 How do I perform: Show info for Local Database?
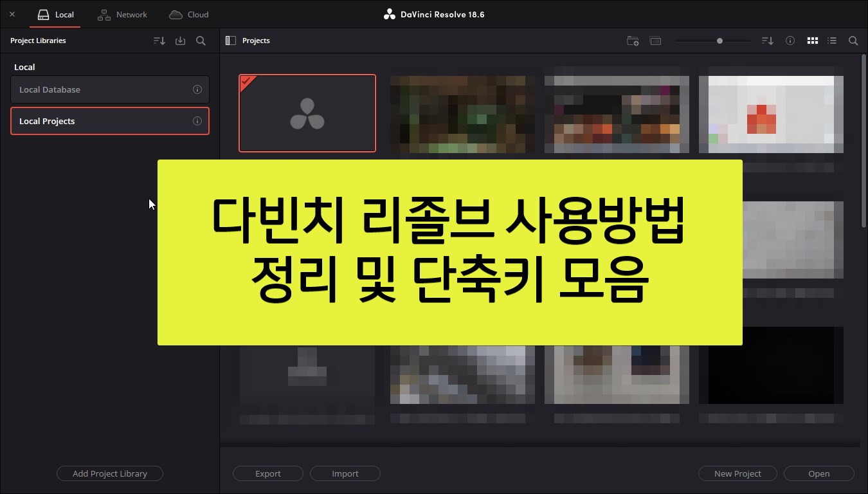click(197, 89)
